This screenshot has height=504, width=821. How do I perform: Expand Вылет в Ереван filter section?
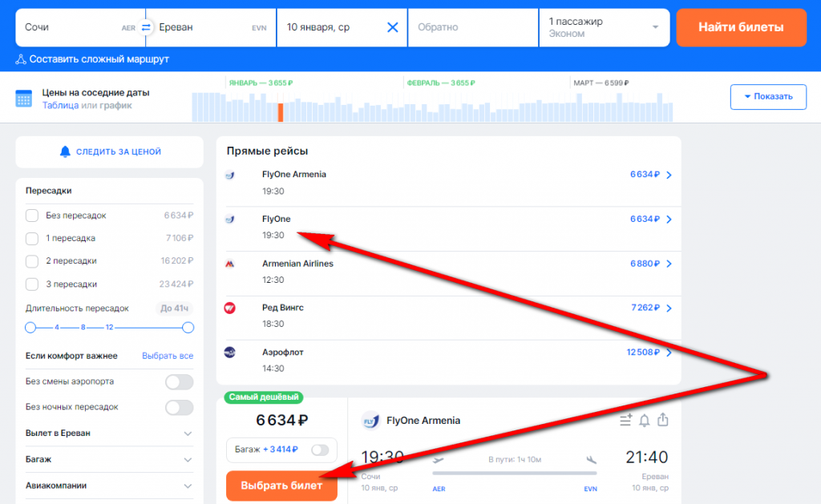(x=109, y=433)
